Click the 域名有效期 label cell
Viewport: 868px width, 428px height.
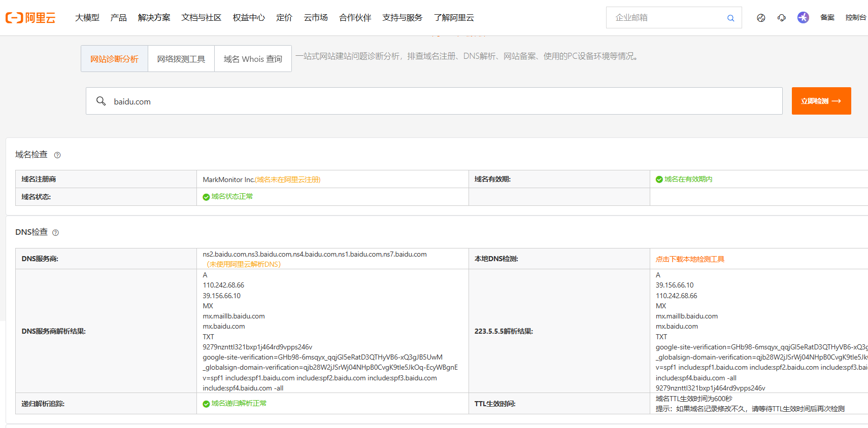[x=559, y=179]
